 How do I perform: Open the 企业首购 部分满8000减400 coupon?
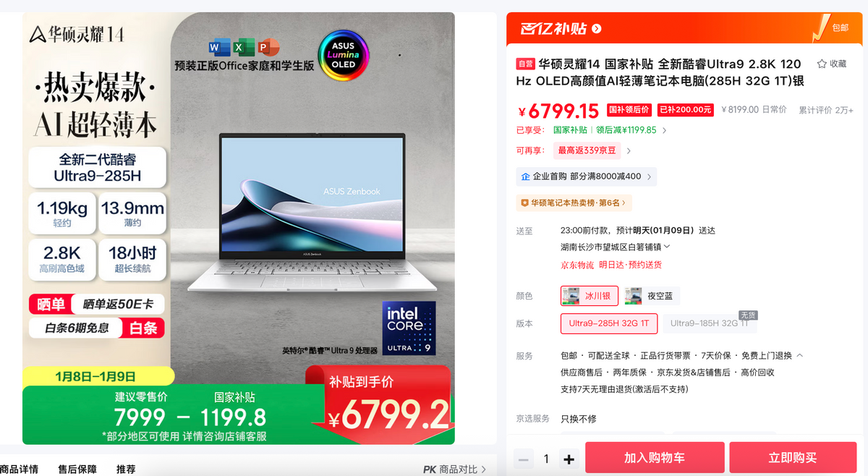point(586,177)
